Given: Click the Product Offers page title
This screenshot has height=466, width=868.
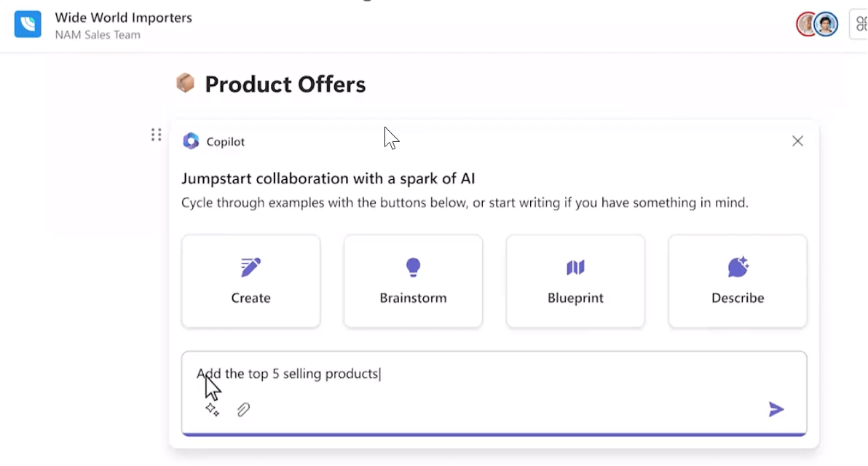Looking at the screenshot, I should tap(285, 84).
